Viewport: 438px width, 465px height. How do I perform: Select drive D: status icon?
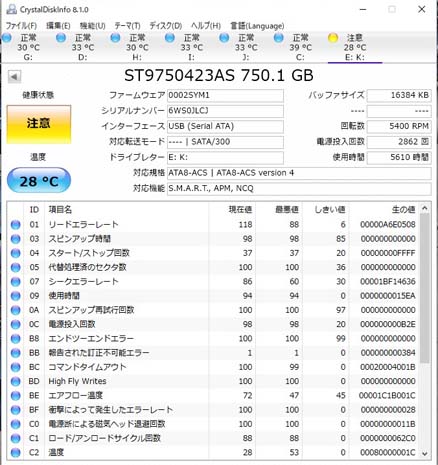point(61,38)
